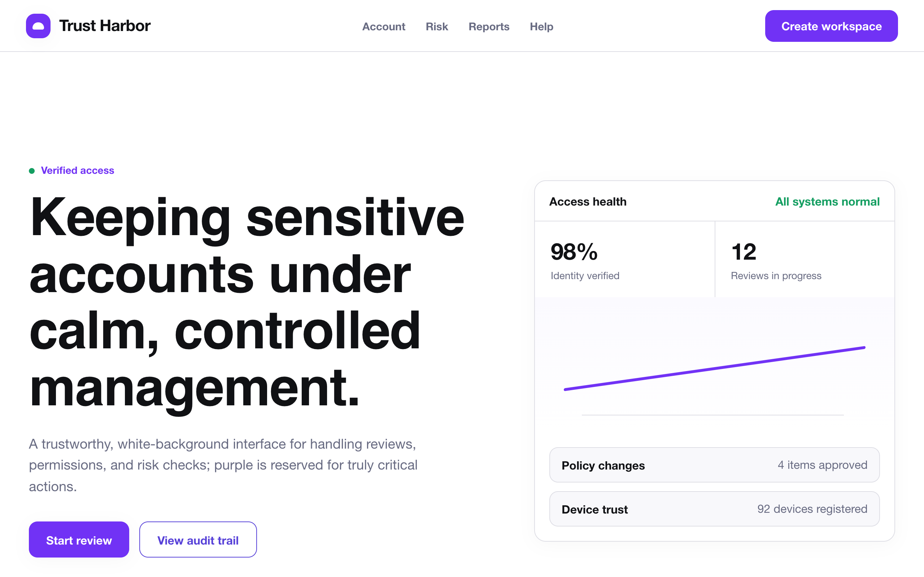Screen dimensions: 924x577
Task: Click the main headline text
Action: [247, 302]
